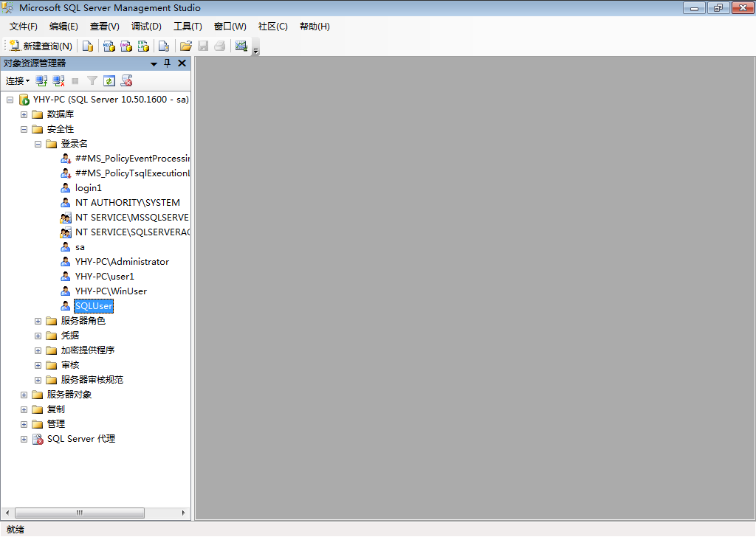Expand the 服务器审核规范 folder
Image resolution: width=756 pixels, height=537 pixels.
(x=38, y=380)
